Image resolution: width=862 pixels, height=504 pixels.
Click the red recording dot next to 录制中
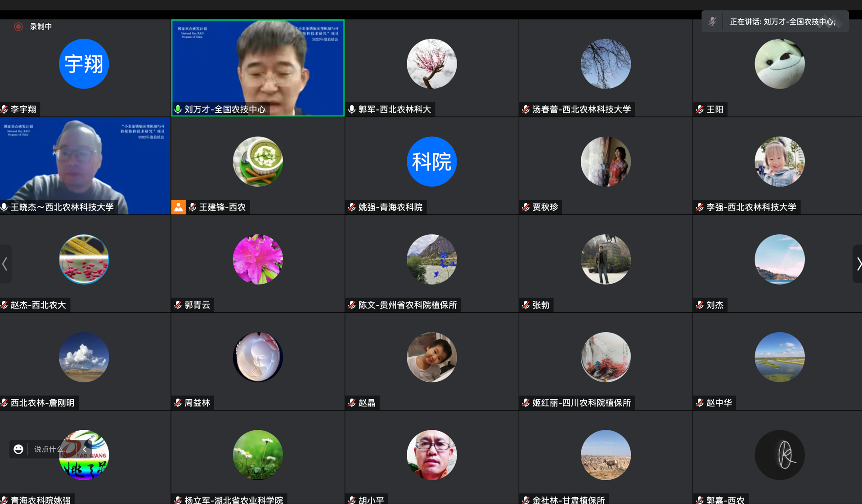point(18,27)
